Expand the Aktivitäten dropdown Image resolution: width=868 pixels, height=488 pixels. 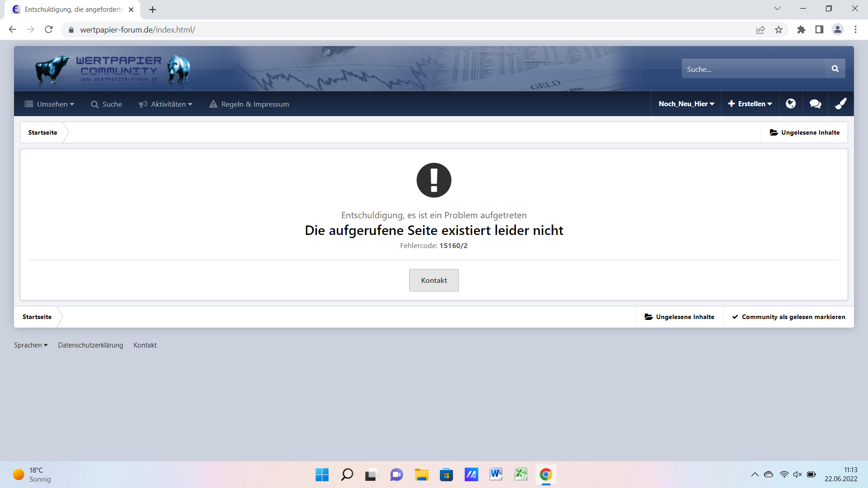166,104
